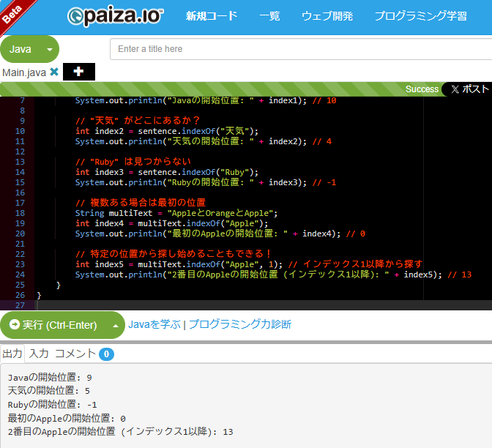Click the comment count badge
The image size is (492, 448).
click(106, 354)
